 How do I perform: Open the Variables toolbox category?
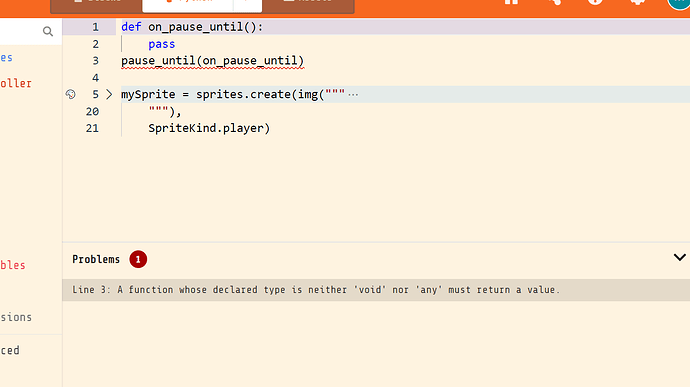[13, 265]
